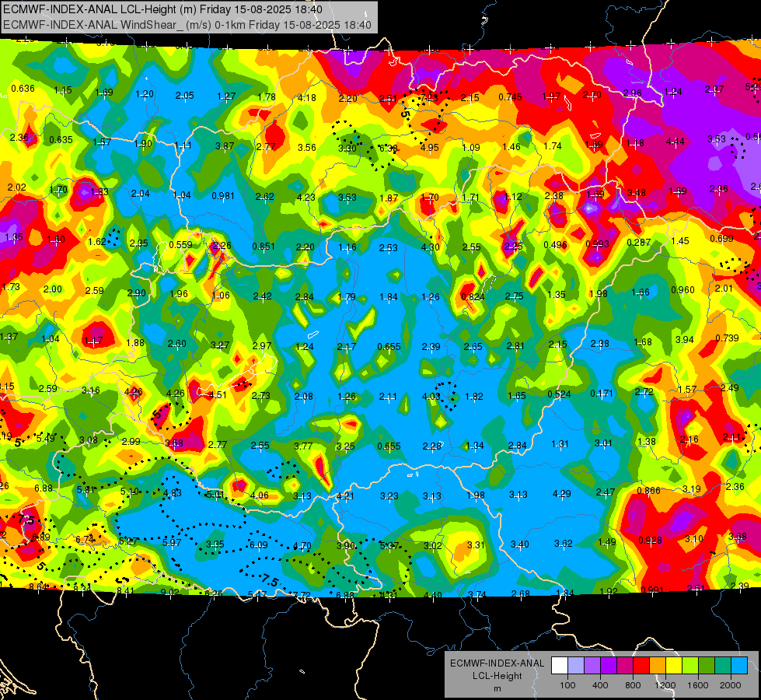
Task: Select the magenta legend swatch
Action: (625, 666)
